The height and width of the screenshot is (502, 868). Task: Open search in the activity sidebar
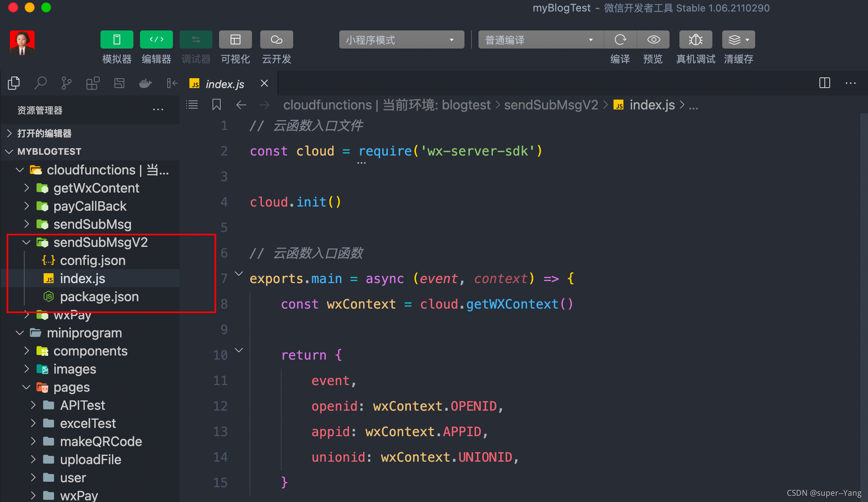40,83
